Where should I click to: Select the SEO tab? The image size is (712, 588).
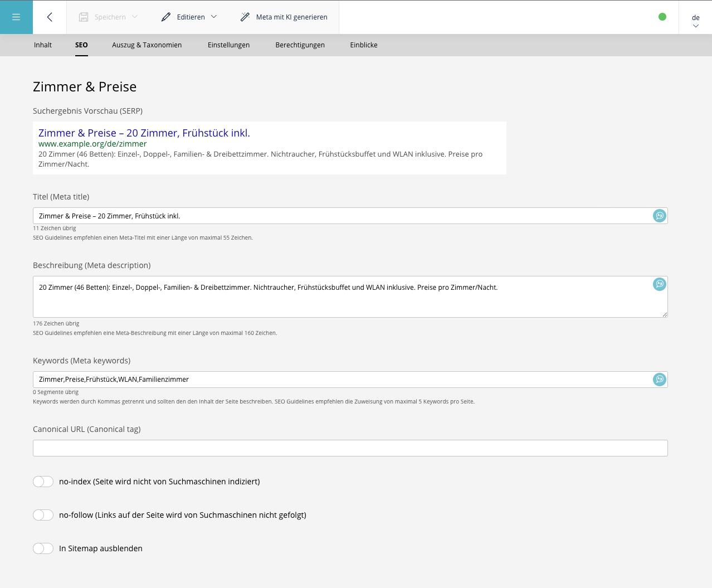point(81,45)
